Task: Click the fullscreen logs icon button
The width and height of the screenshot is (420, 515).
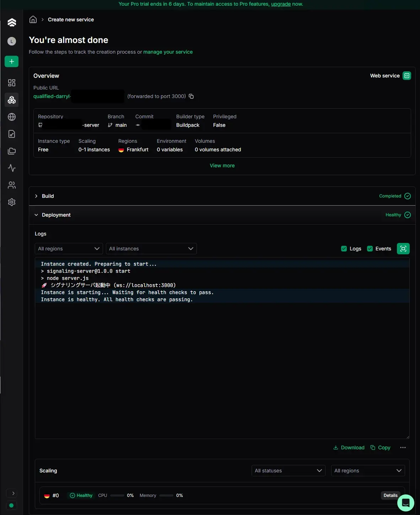Action: (403, 249)
